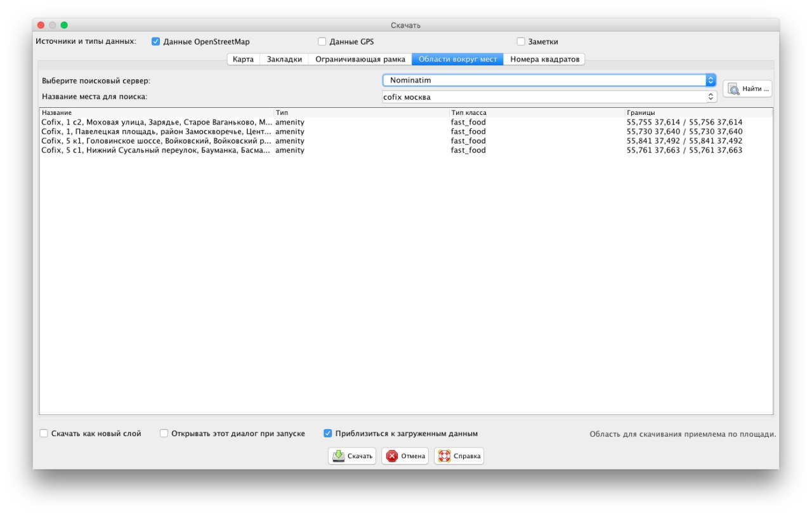Click inside the cofix москва search field

point(544,97)
